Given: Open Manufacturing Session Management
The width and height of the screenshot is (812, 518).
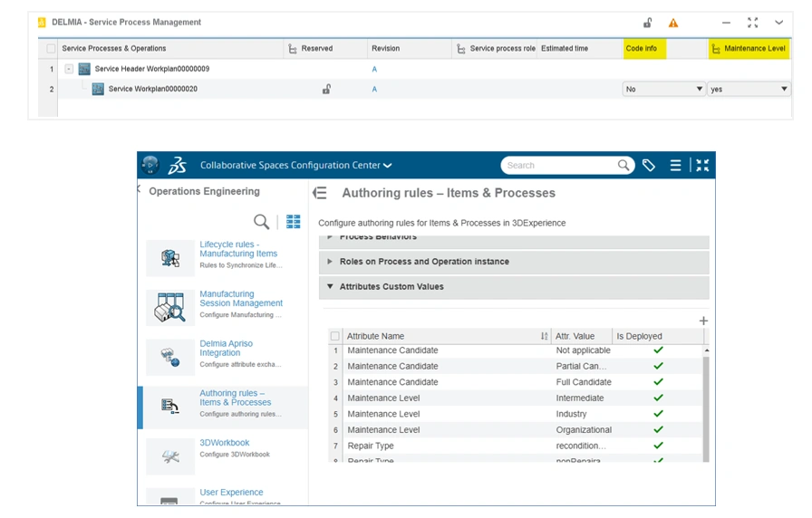Looking at the screenshot, I should coord(241,299).
